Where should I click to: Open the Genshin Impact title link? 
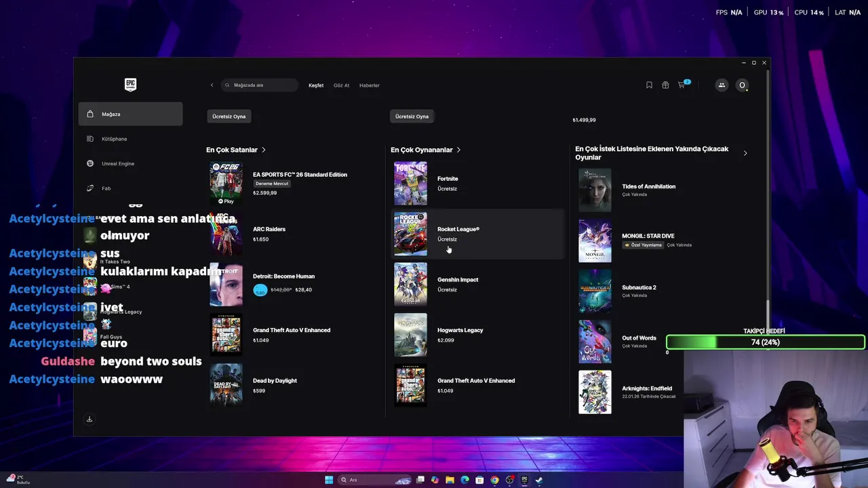pos(458,280)
